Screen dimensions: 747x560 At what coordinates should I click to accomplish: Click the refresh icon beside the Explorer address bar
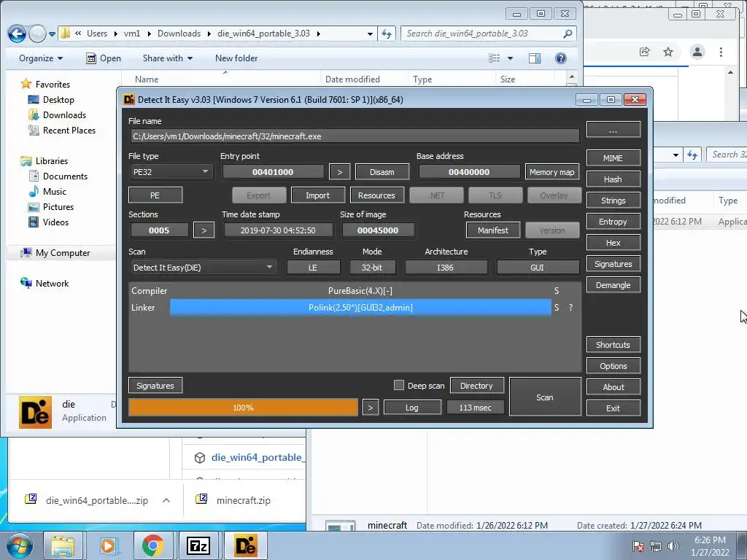pyautogui.click(x=387, y=34)
